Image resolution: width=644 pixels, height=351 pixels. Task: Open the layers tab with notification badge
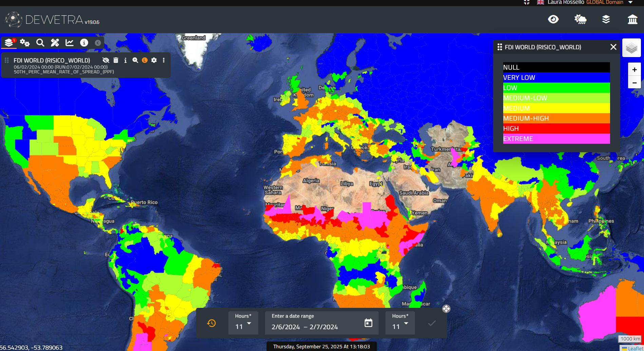(x=9, y=43)
